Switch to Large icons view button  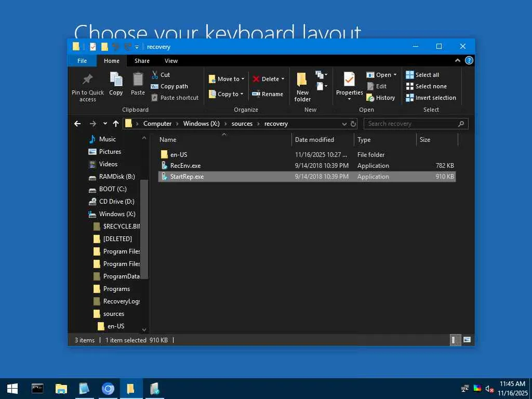click(467, 340)
